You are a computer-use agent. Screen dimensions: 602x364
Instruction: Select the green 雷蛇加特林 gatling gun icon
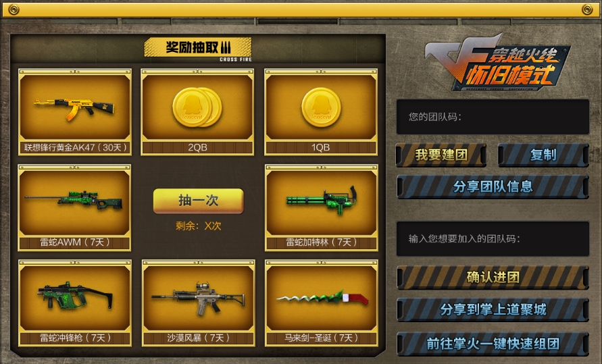click(x=322, y=200)
